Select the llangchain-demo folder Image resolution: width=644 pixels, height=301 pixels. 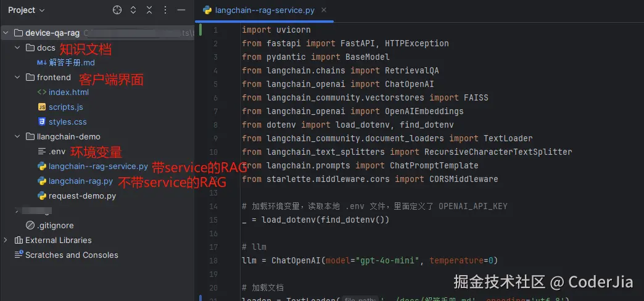pos(68,136)
